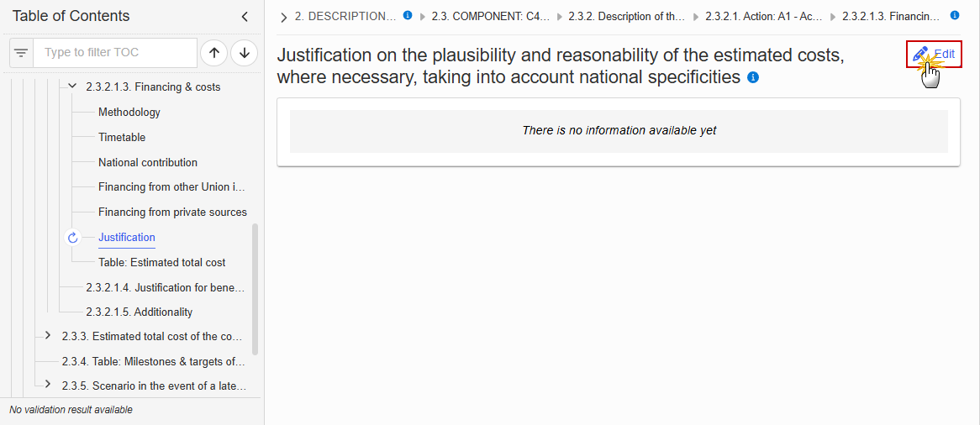Go to next TOC match arrow

(245, 53)
